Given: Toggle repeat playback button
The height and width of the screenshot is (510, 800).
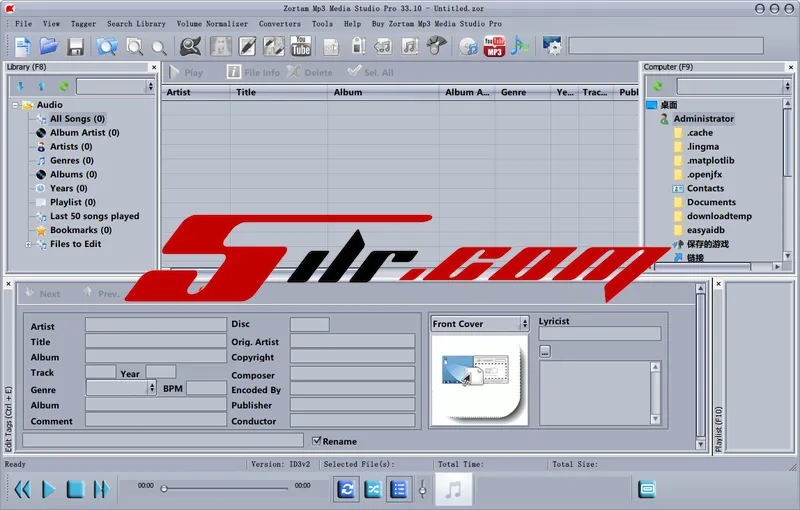Looking at the screenshot, I should (x=346, y=490).
